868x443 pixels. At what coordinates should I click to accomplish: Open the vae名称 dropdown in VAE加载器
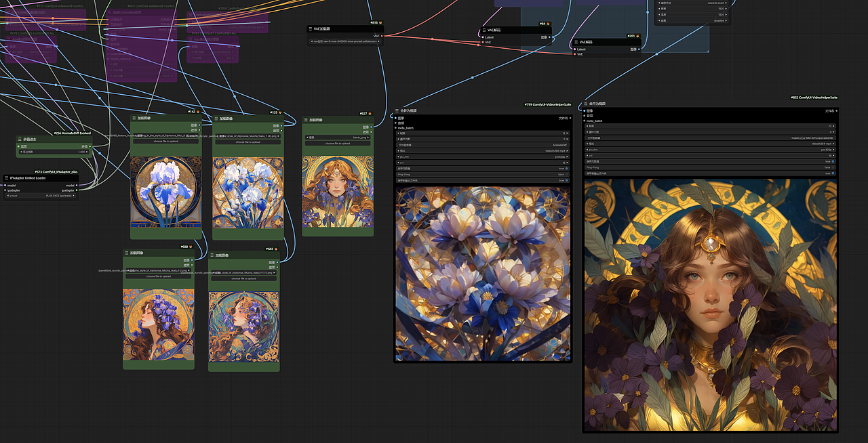click(x=345, y=41)
